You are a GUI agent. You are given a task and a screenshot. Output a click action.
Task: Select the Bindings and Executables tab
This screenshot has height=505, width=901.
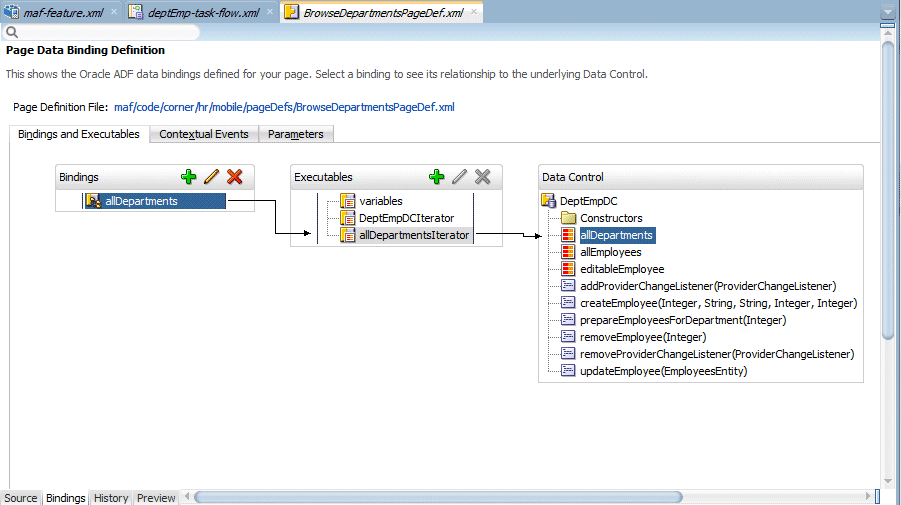click(x=79, y=134)
